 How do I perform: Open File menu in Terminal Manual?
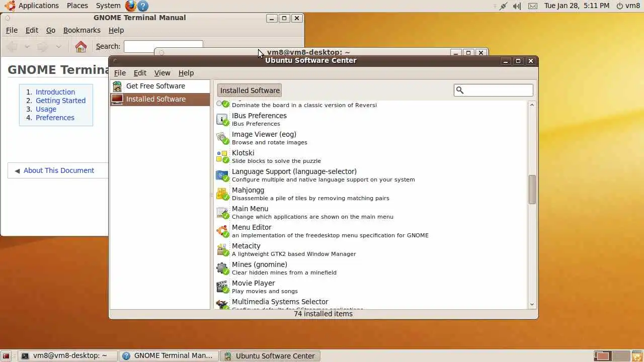[x=12, y=30]
